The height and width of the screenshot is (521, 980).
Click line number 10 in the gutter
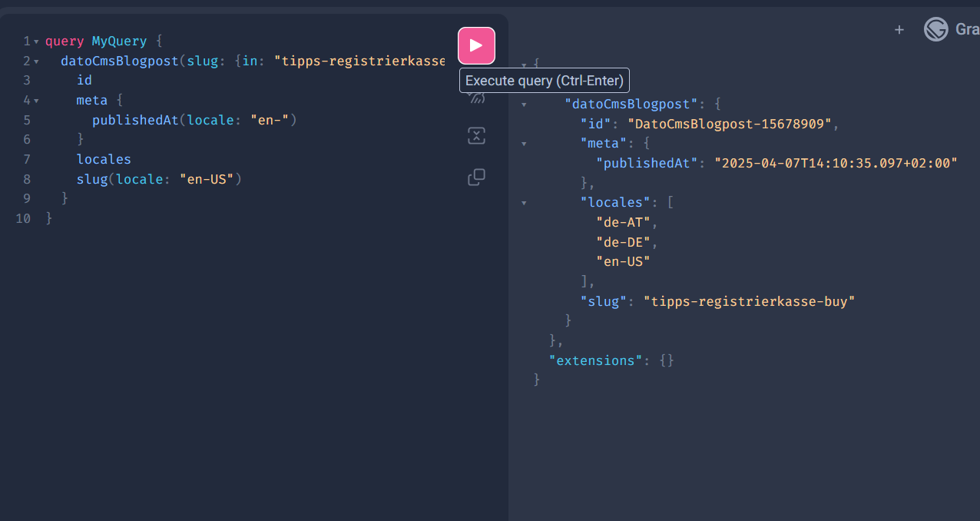23,218
